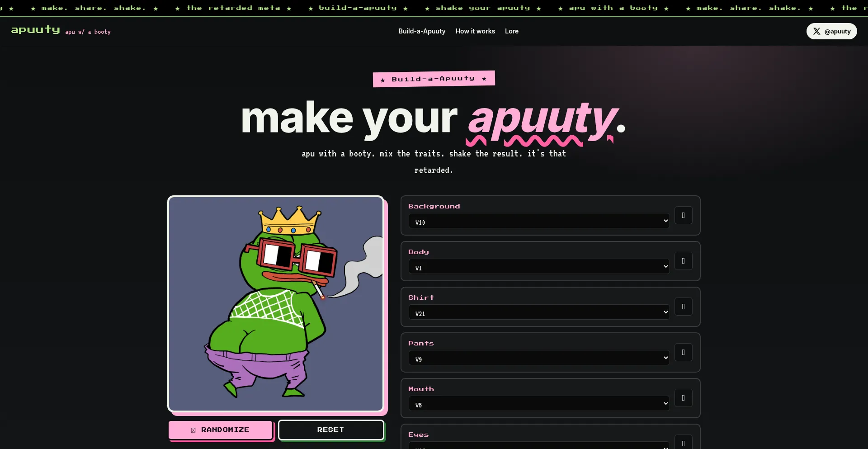Open the Build-a-Apuuty nav link
This screenshot has height=449, width=868.
tap(422, 31)
